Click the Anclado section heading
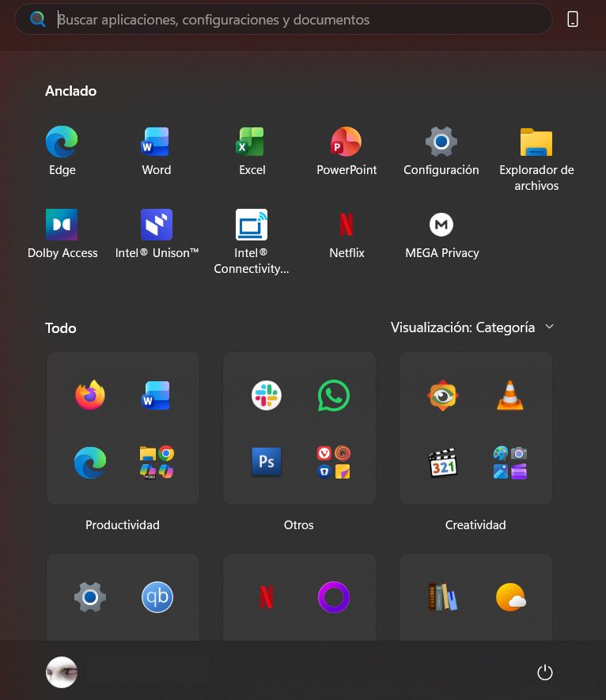The image size is (606, 700). click(x=70, y=91)
